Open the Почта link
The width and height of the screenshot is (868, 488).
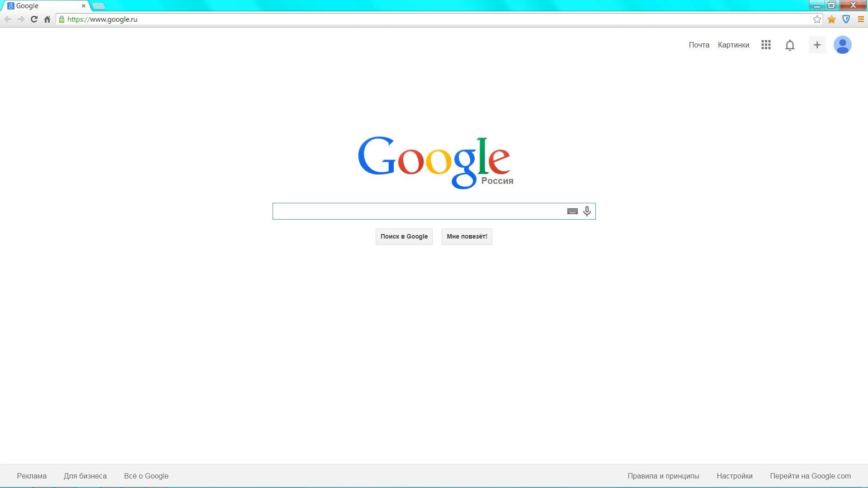tap(699, 45)
